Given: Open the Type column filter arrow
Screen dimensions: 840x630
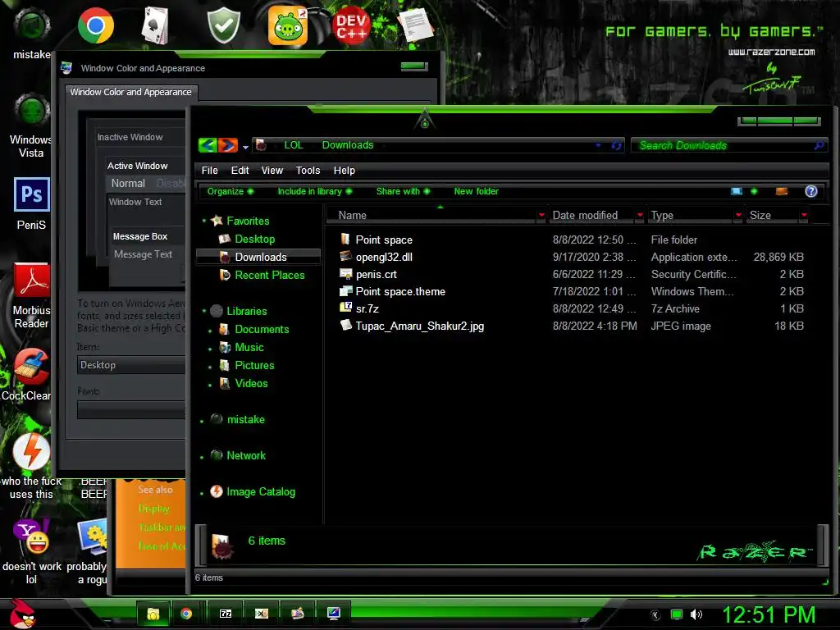Looking at the screenshot, I should (x=738, y=216).
